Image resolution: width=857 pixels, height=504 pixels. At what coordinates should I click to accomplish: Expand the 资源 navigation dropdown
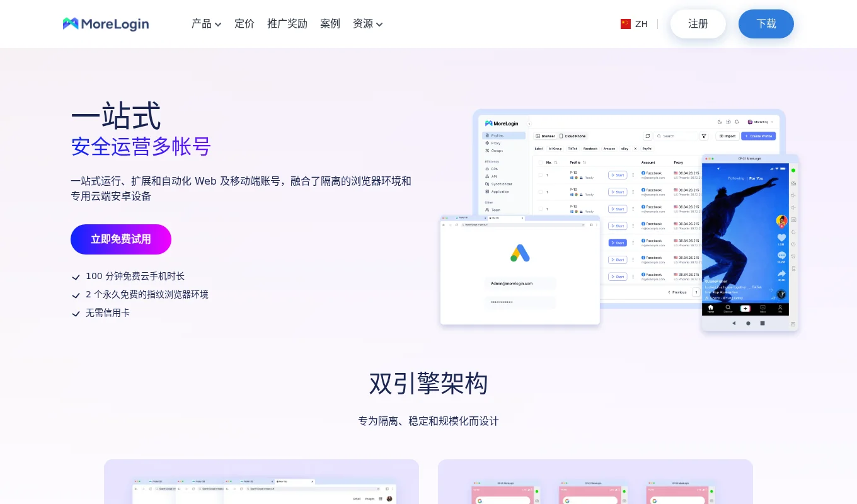pos(368,24)
